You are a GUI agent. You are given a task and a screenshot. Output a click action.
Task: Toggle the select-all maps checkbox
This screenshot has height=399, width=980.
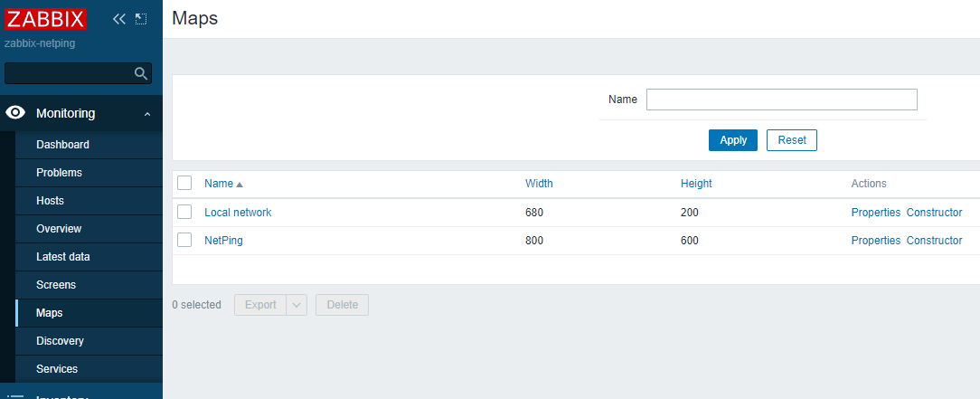tap(184, 183)
